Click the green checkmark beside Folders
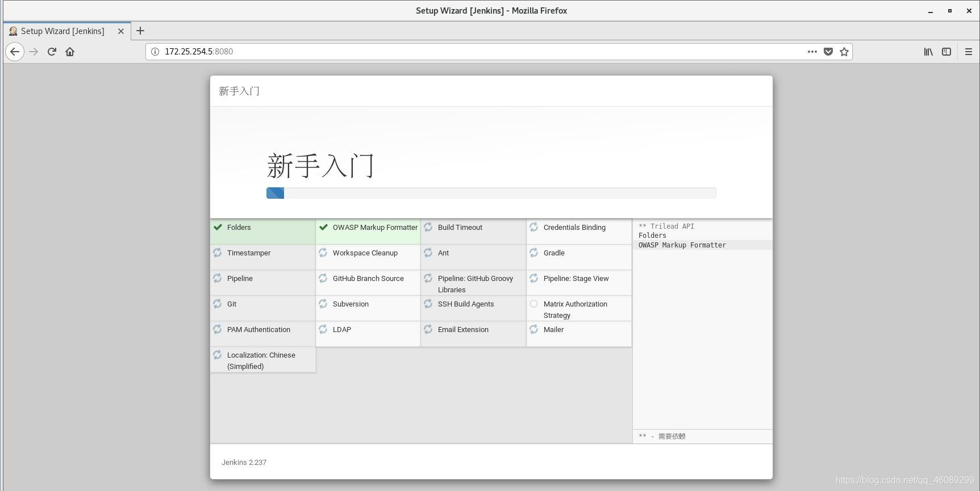The height and width of the screenshot is (491, 980). click(x=218, y=227)
